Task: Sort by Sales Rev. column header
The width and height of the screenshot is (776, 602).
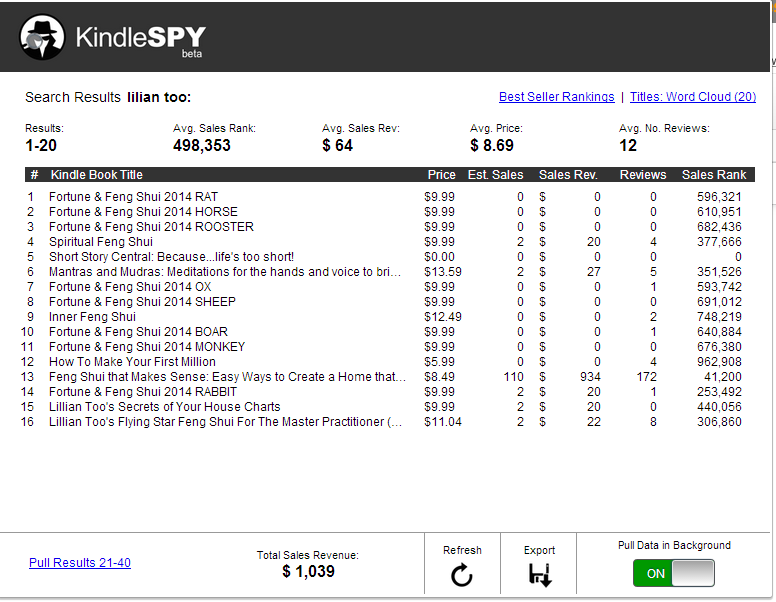Action: tap(568, 175)
